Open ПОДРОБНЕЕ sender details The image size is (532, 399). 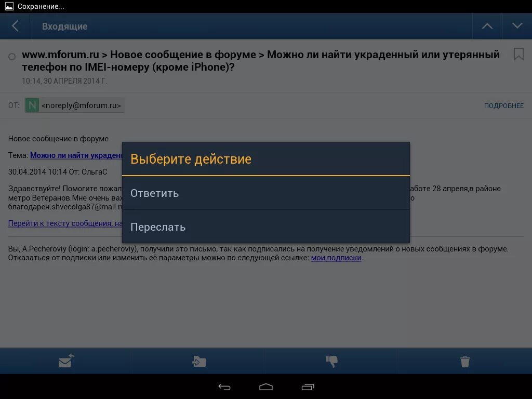pyautogui.click(x=504, y=105)
